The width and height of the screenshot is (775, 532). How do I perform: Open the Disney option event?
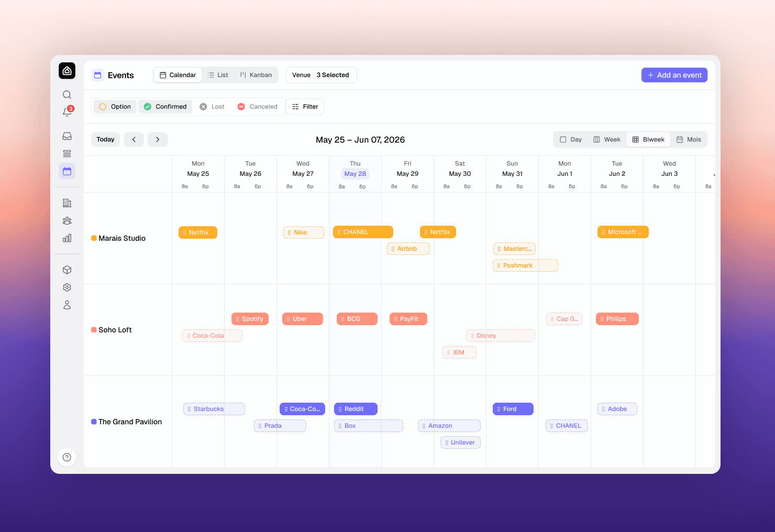point(501,336)
